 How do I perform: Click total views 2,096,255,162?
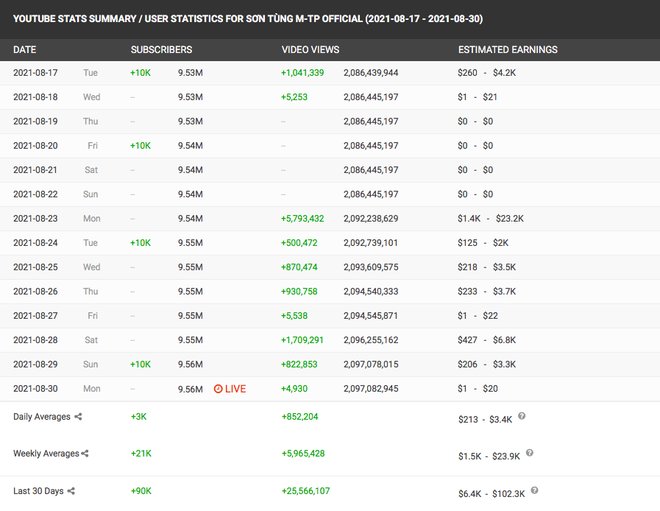(x=371, y=340)
